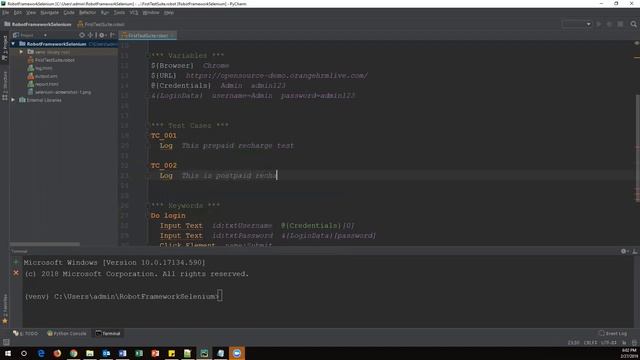
Task: Select the FirstTestSuite.robot editor tab
Action: (x=148, y=36)
